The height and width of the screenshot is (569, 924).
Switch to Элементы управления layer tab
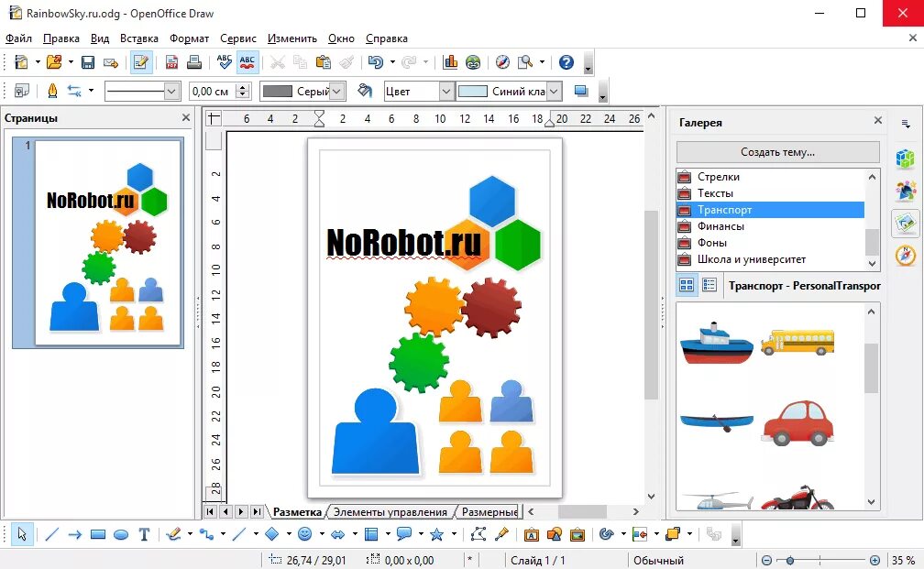click(x=390, y=512)
